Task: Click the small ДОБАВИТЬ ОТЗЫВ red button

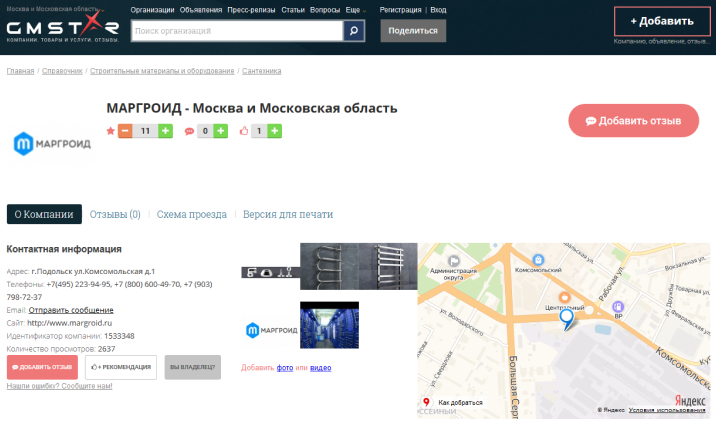Action: [42, 367]
